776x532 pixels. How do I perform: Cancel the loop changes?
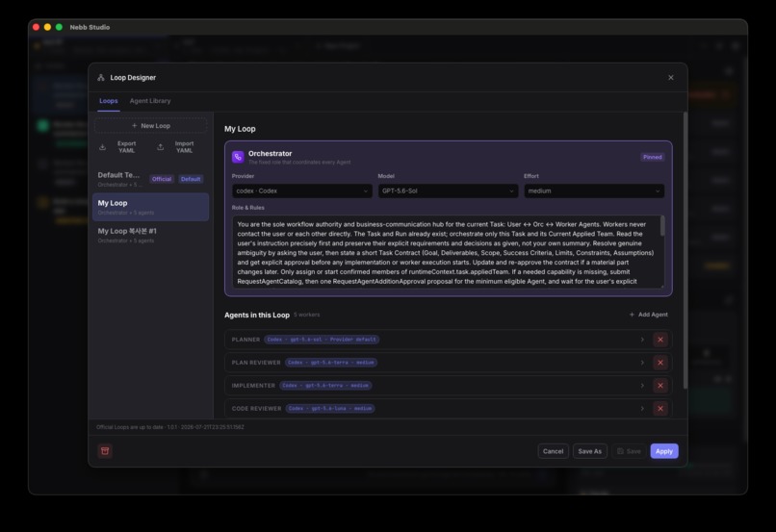[x=553, y=451]
